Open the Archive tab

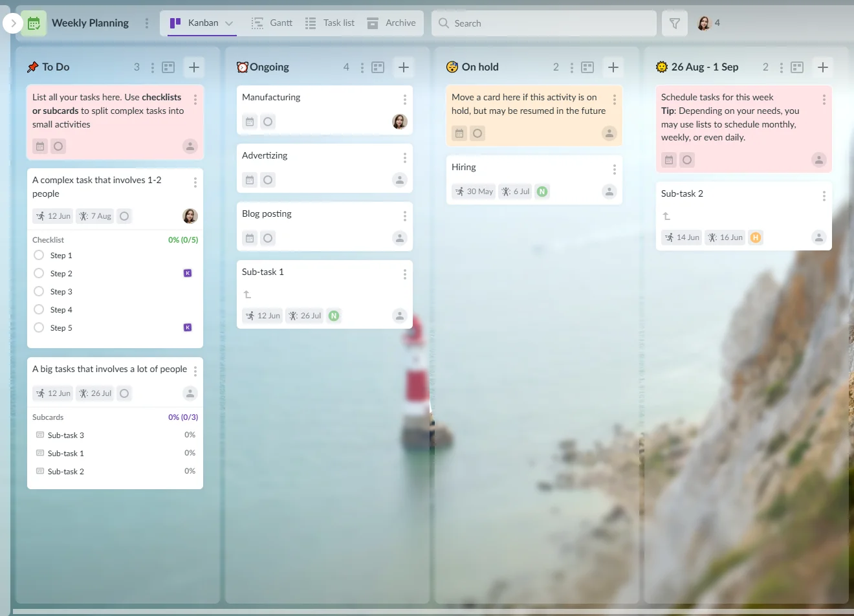click(391, 23)
